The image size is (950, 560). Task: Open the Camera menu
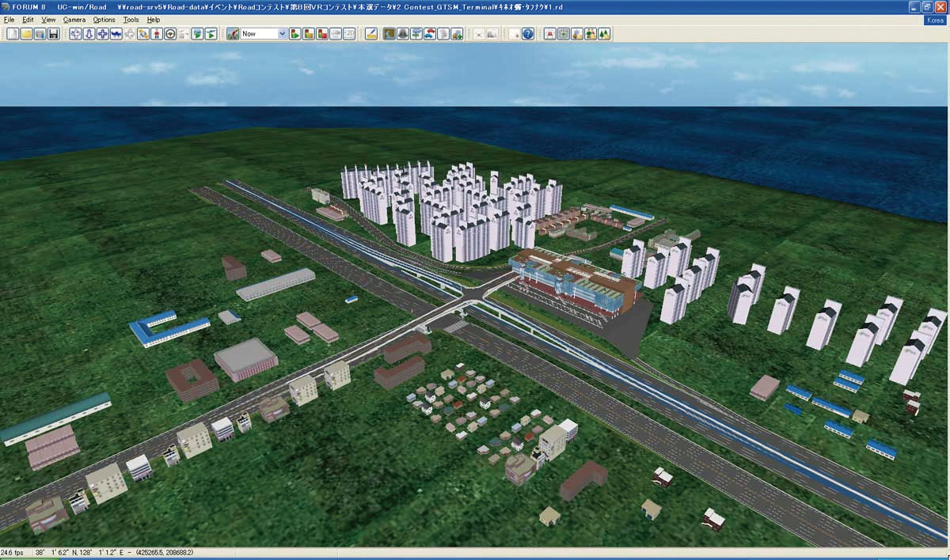[74, 20]
